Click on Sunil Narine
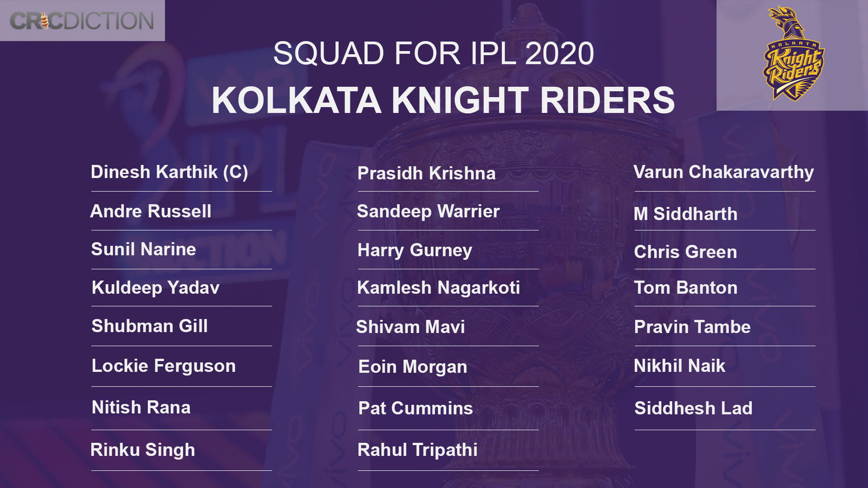 point(144,249)
